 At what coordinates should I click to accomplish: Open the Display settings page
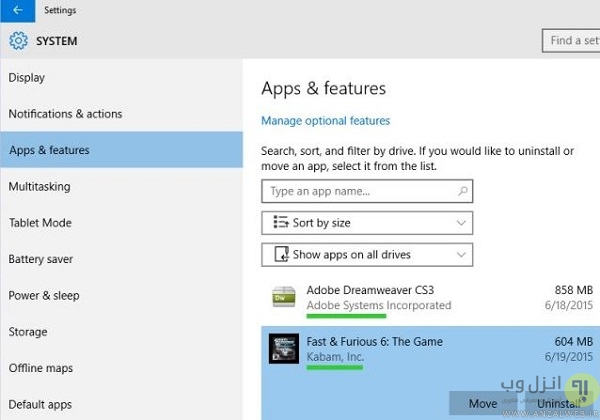pyautogui.click(x=27, y=78)
